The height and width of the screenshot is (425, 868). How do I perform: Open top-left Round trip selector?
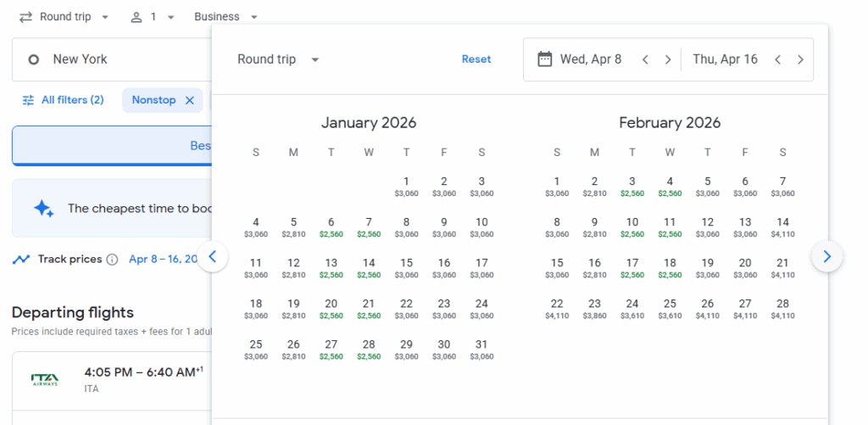coord(64,17)
